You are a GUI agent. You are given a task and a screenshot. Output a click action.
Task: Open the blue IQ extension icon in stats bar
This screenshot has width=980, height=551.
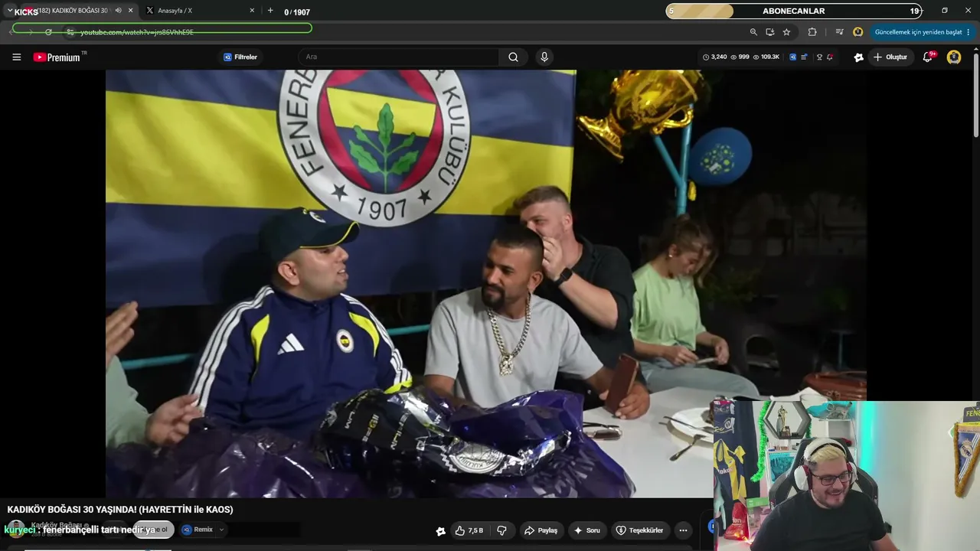pyautogui.click(x=792, y=57)
